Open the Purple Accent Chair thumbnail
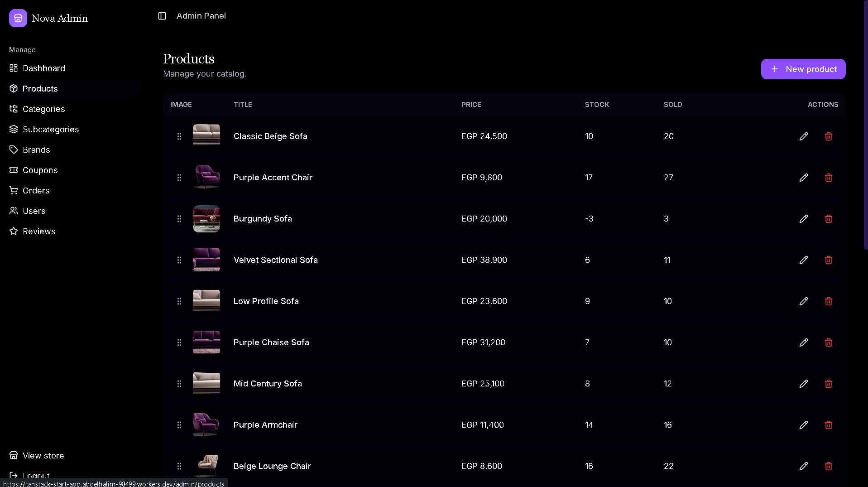Viewport: 868px width, 487px height. [206, 177]
